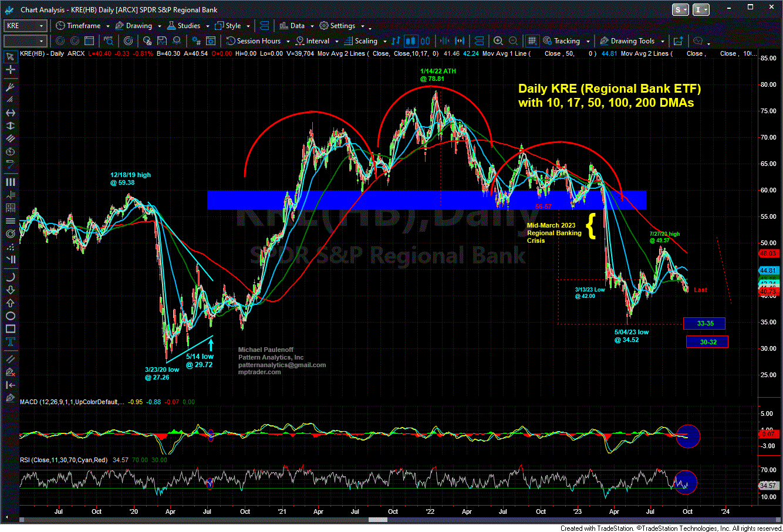This screenshot has height=532, width=783.
Task: Expand the Timeframe dropdown arrow
Action: point(107,26)
